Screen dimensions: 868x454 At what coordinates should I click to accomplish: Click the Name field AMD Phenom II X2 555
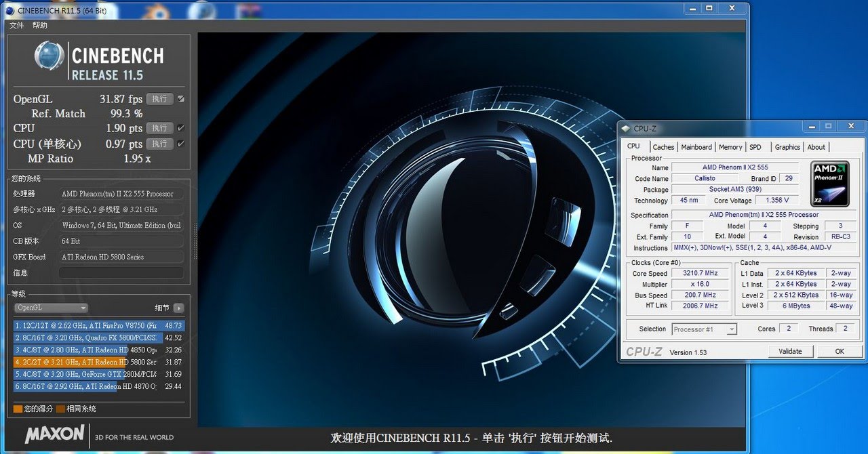coord(735,167)
